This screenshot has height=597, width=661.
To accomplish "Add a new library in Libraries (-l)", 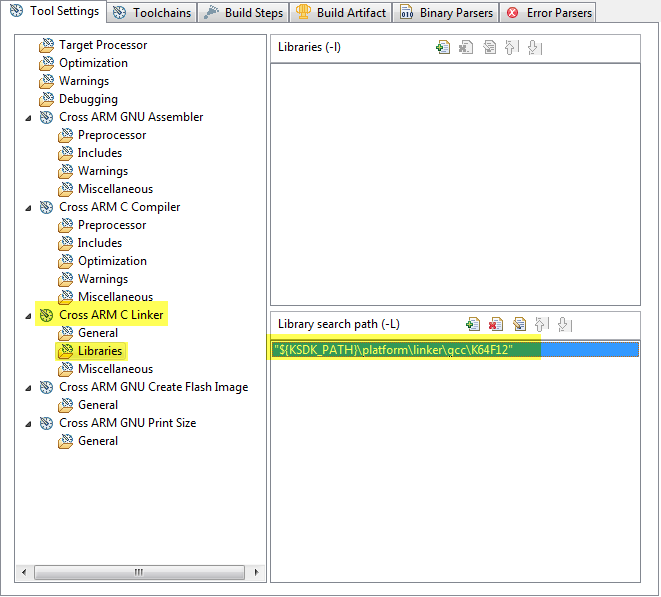I will (443, 47).
